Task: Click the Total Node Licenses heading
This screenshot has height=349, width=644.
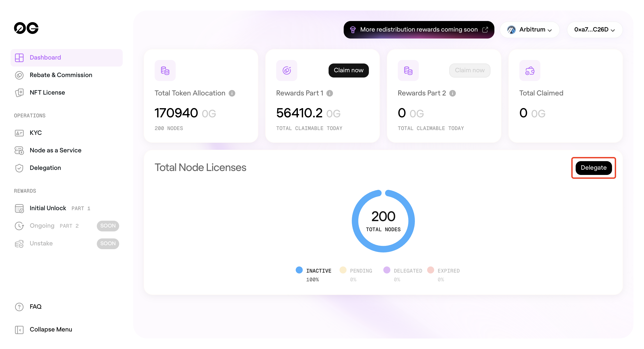Action: tap(200, 168)
